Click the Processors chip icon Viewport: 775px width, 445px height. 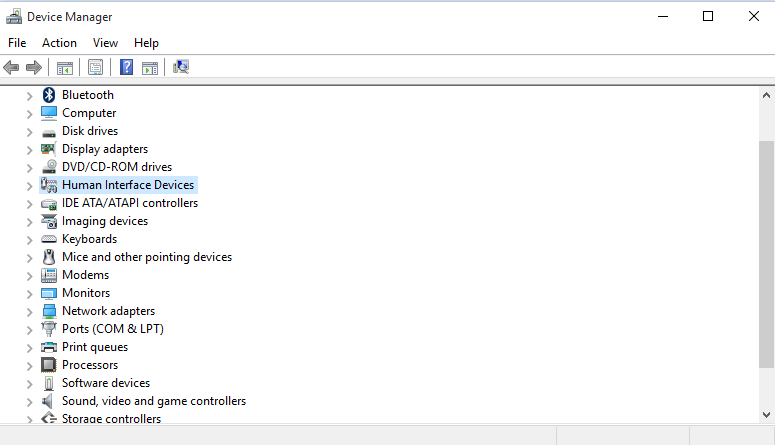tap(48, 365)
